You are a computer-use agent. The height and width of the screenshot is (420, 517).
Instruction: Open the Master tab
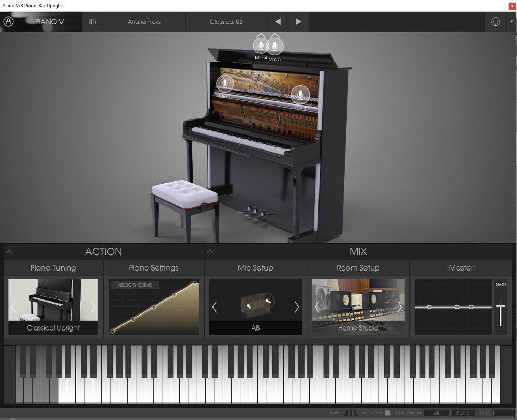click(461, 268)
